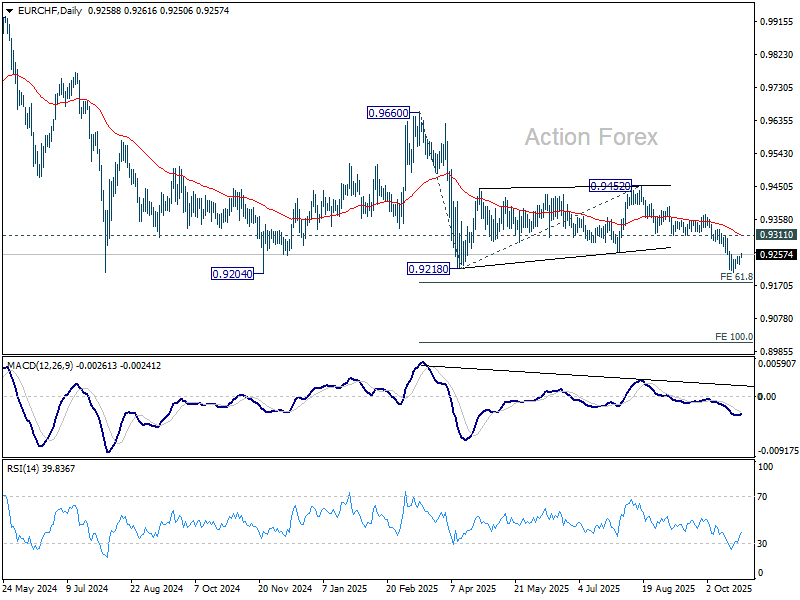This screenshot has height=600, width=800.
Task: Click the 9 Jul 2024 date label
Action: 88,589
